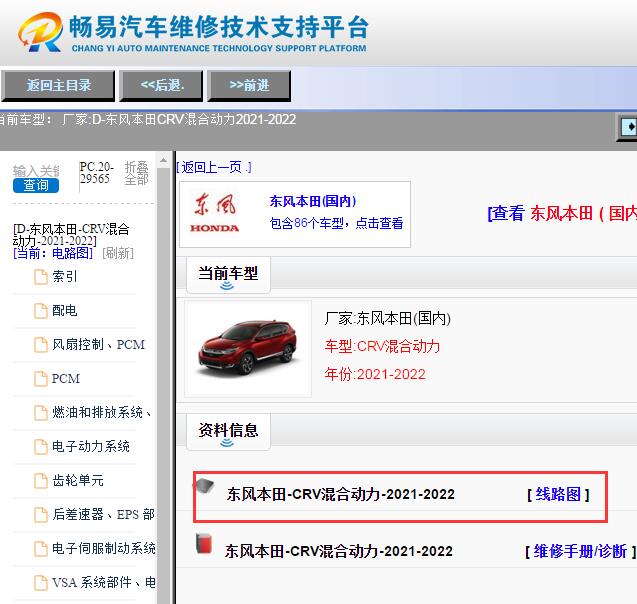Click the 年份:2021-2022 text

tap(375, 374)
